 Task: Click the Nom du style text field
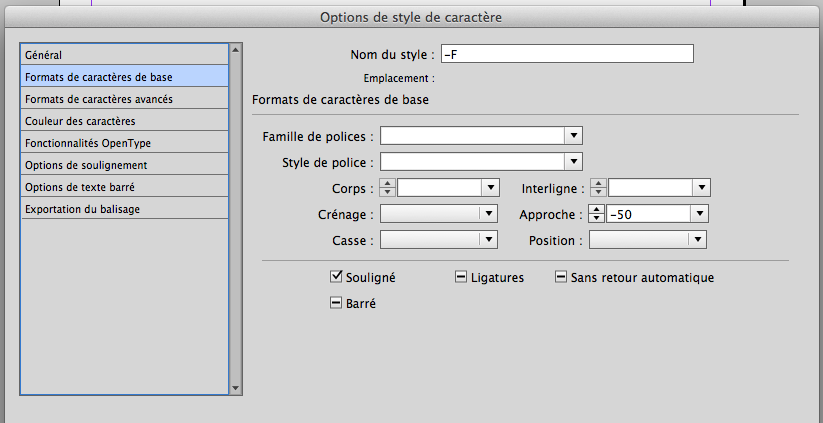click(567, 54)
